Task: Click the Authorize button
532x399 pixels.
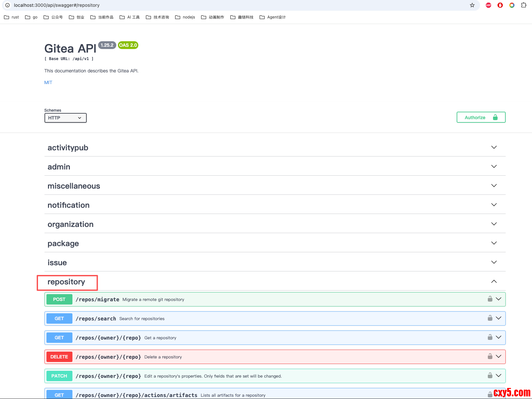Action: (481, 118)
